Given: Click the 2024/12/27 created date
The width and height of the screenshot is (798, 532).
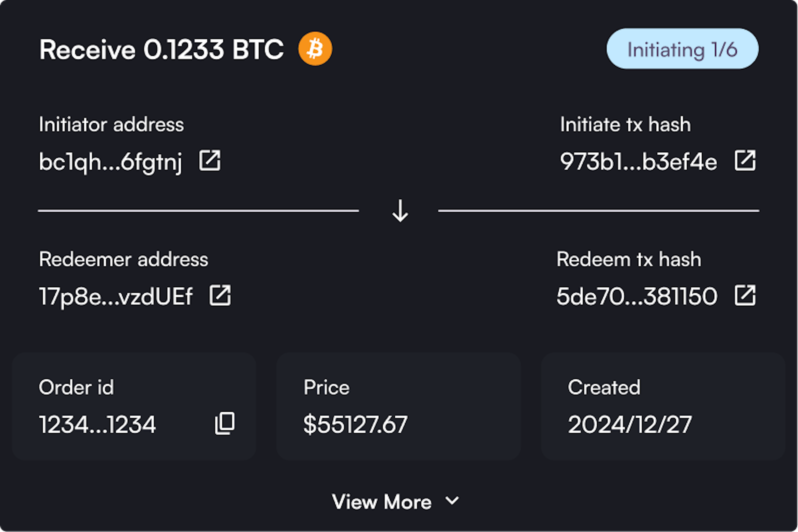Looking at the screenshot, I should coord(630,424).
